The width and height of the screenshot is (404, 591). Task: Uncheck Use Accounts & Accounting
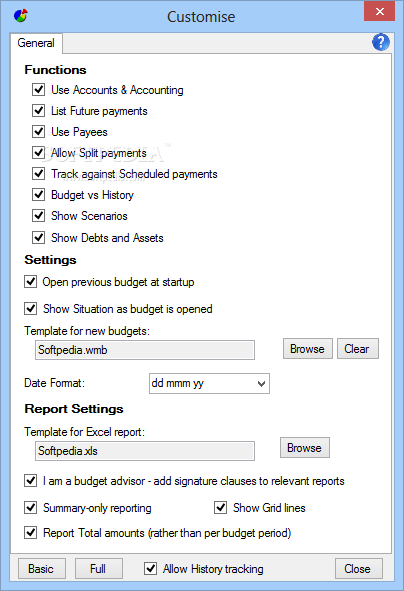(x=38, y=90)
